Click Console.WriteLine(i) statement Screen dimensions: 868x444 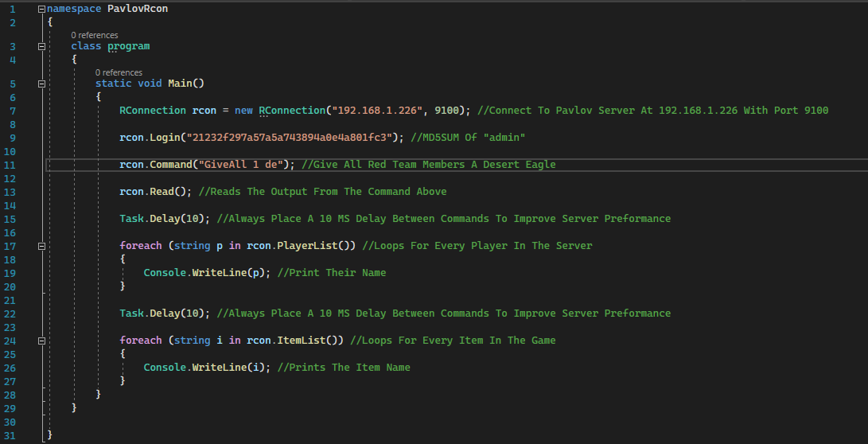pos(208,368)
